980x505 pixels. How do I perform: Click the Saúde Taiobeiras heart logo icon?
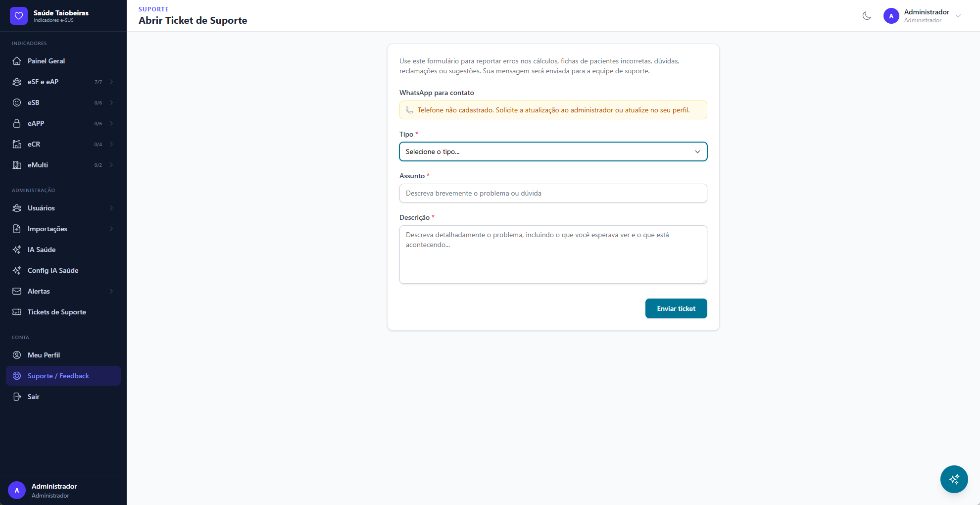pyautogui.click(x=19, y=16)
